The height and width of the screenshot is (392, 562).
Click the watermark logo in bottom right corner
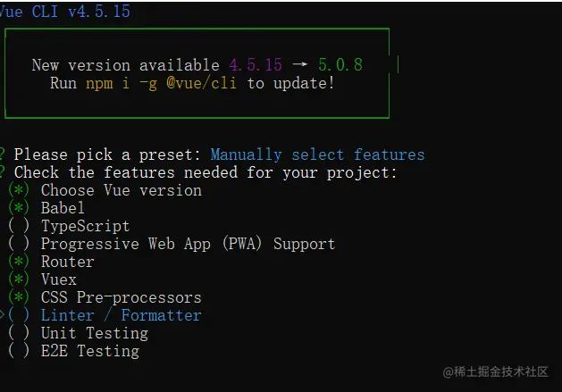click(450, 371)
